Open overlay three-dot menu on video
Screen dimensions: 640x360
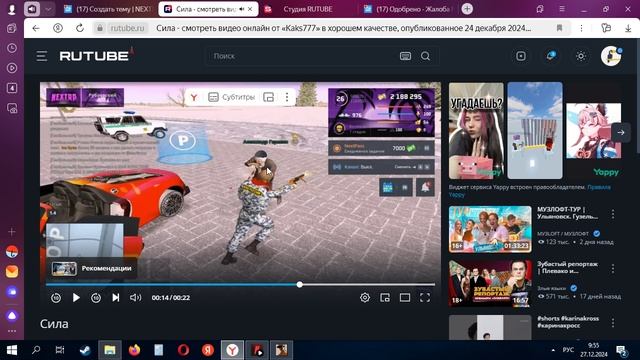[287, 97]
